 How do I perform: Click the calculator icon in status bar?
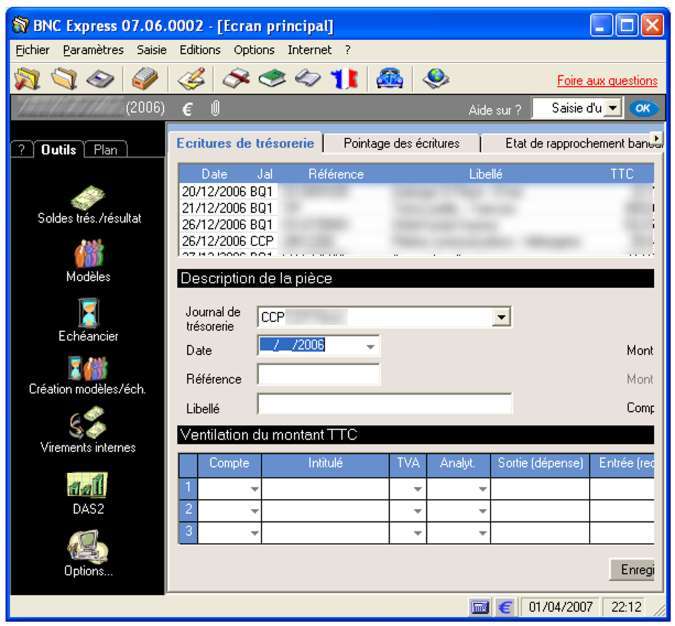point(480,607)
